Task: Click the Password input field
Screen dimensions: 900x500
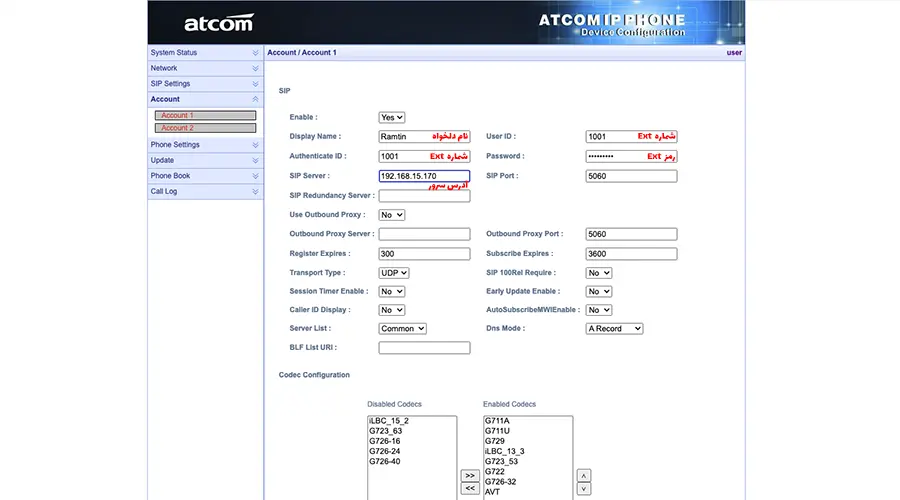Action: coord(631,156)
